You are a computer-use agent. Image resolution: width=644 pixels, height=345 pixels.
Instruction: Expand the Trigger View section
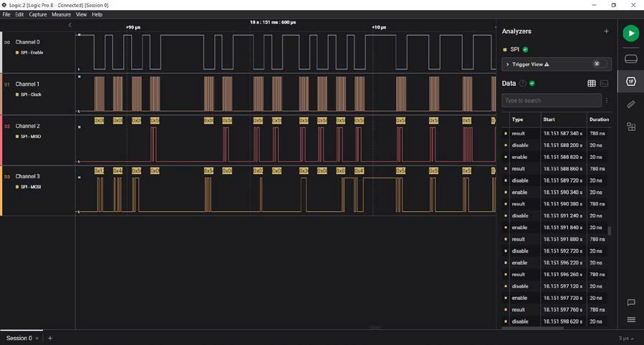click(x=508, y=64)
